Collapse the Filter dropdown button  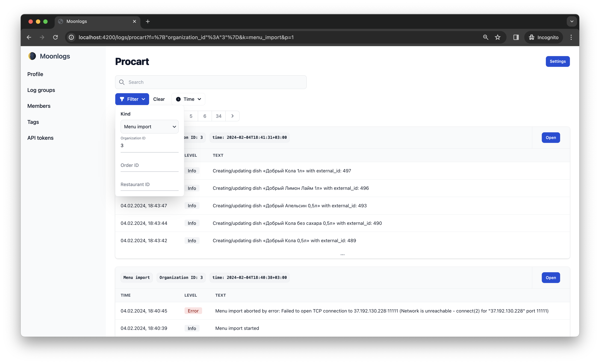click(x=132, y=99)
